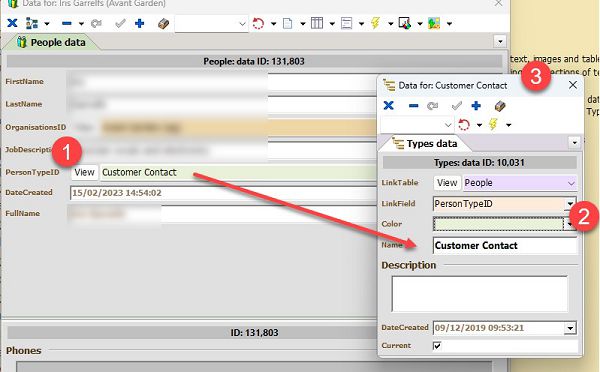Click lightning bolt icon in Customer Contact window
The image size is (600, 372).
[493, 124]
